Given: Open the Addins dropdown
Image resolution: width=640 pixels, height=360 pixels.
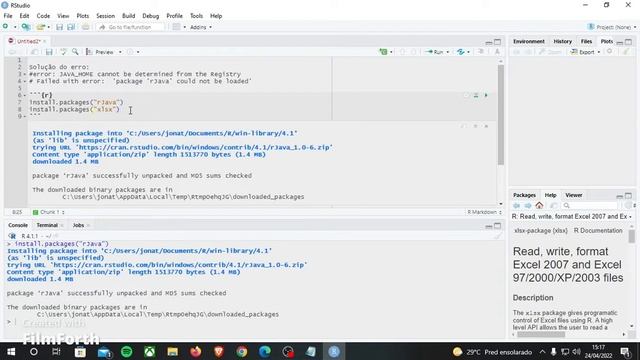Looking at the screenshot, I should [x=201, y=27].
